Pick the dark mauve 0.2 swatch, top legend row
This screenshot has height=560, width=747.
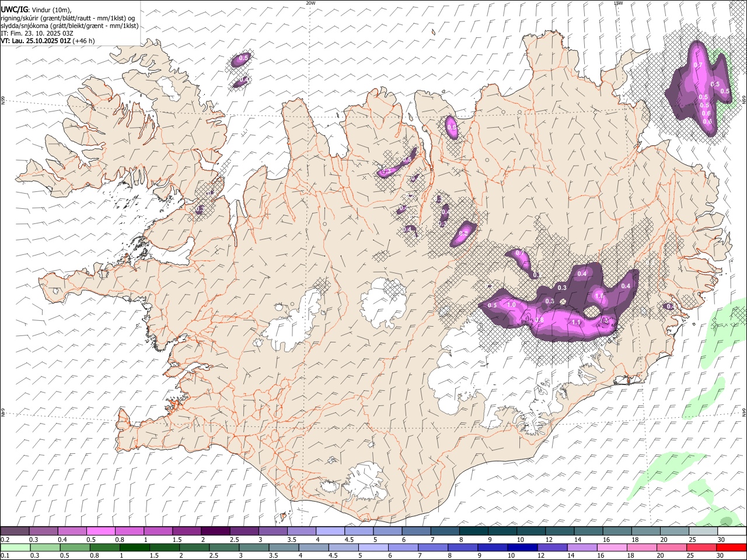(15, 531)
